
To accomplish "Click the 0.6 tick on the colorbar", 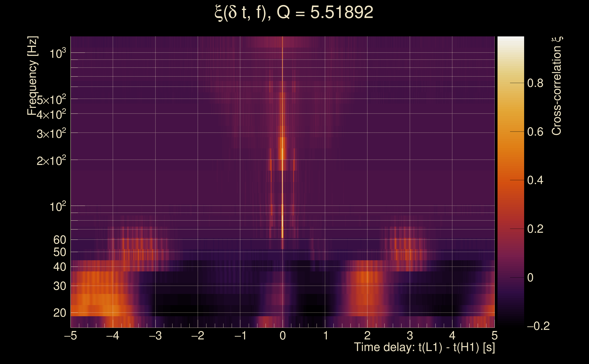I will tap(535, 132).
